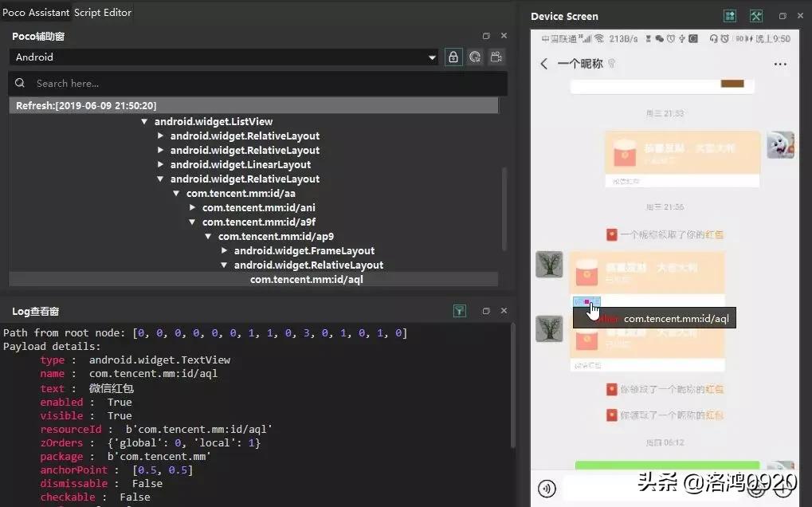This screenshot has width=812, height=507.
Task: Click the speaker icon below the device screen
Action: 545,488
